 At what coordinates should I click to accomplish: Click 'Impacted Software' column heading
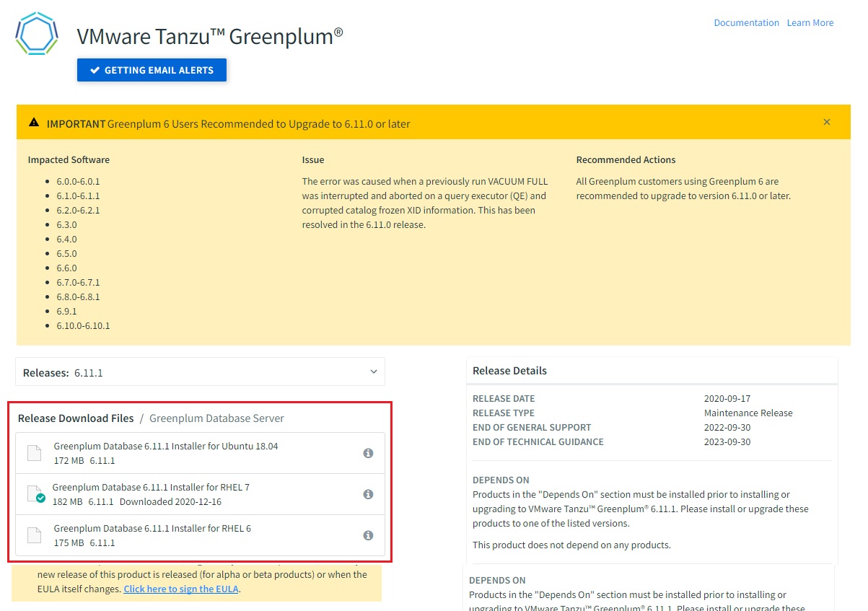coord(69,159)
